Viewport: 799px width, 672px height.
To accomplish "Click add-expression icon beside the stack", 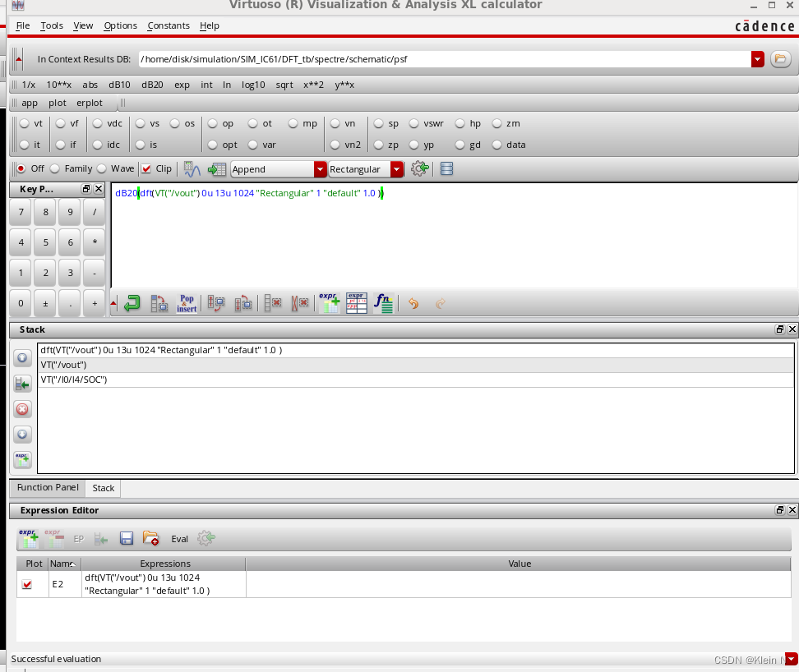I will [22, 460].
